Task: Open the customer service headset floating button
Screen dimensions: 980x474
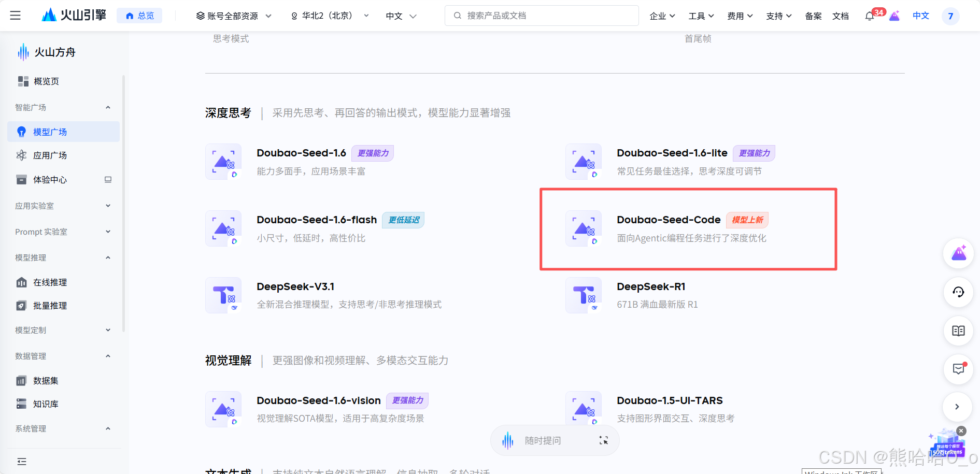Action: (x=959, y=292)
